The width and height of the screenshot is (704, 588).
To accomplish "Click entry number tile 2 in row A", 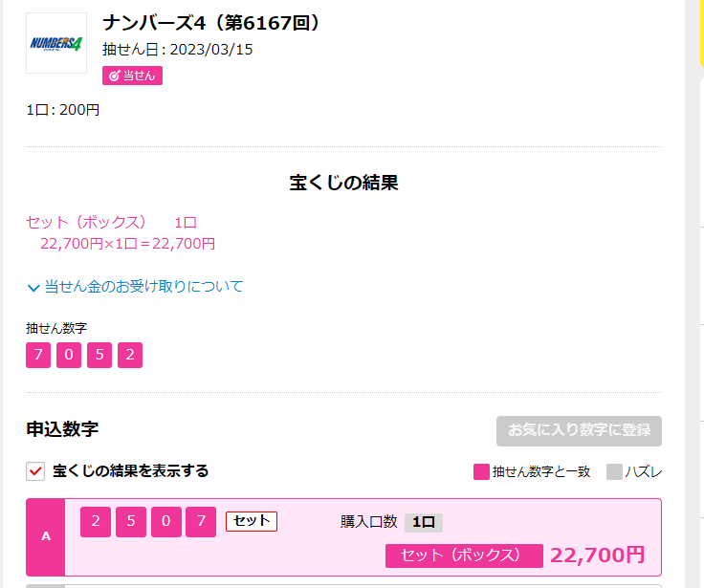I will (x=96, y=522).
